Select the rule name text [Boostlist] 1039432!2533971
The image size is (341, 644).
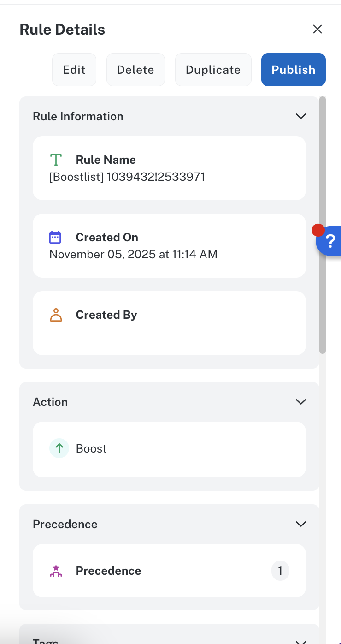click(x=128, y=177)
